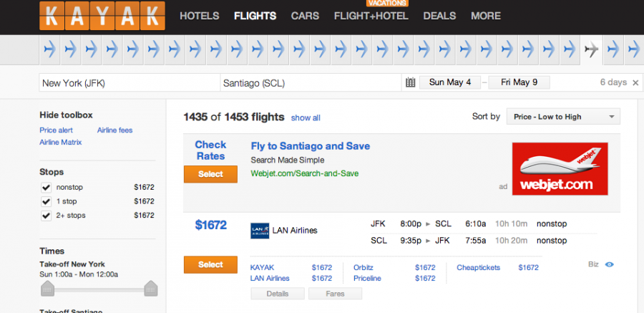Click the Select button for $1672 flight

click(x=210, y=264)
